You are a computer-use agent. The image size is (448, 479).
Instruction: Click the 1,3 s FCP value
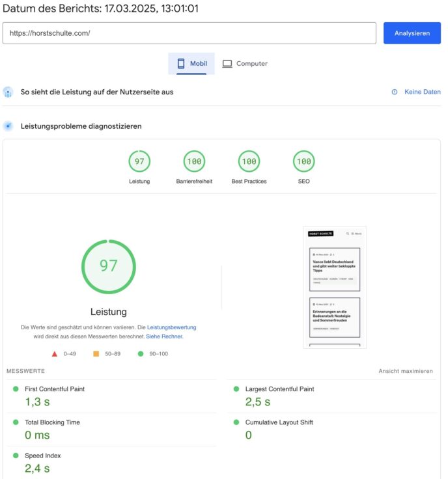[37, 402]
